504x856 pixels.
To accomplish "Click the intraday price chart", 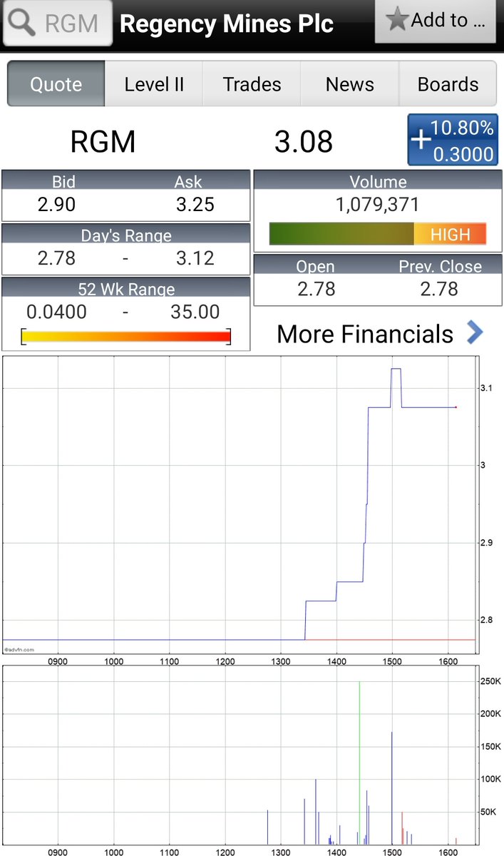I will click(239, 504).
